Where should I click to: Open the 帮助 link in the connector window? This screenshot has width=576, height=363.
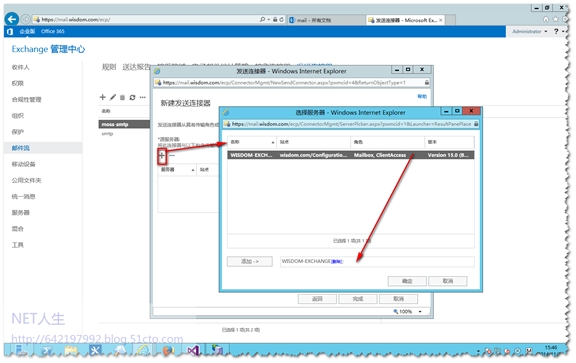[x=422, y=96]
